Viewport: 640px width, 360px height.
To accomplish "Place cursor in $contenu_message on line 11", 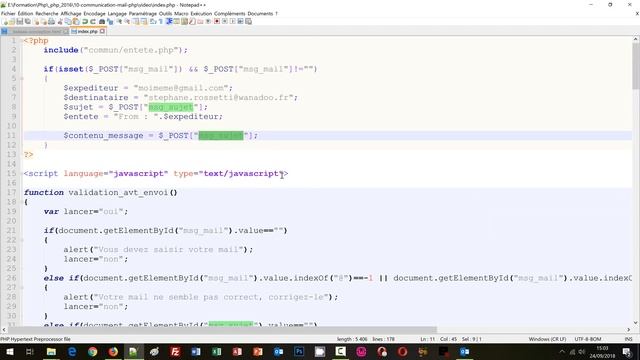I will click(x=103, y=136).
